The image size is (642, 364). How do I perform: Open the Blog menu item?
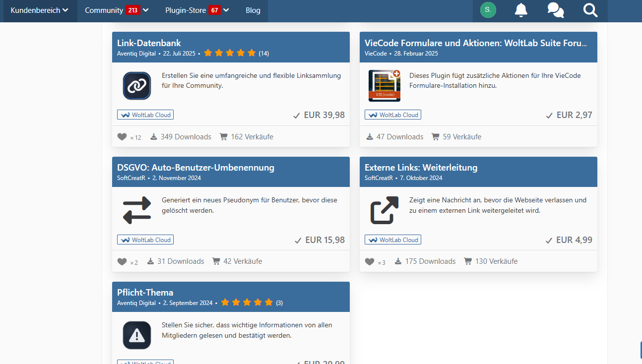[x=253, y=10]
